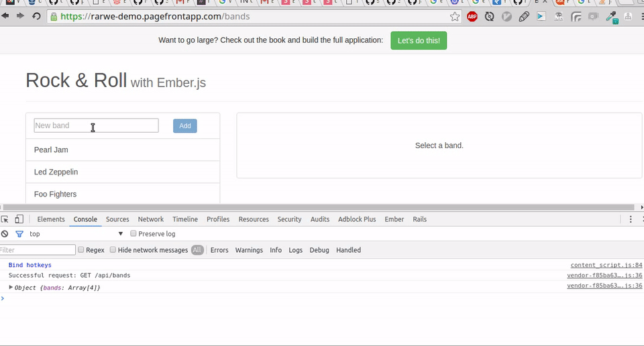Open the content_script.js:84 source link

pyautogui.click(x=606, y=265)
